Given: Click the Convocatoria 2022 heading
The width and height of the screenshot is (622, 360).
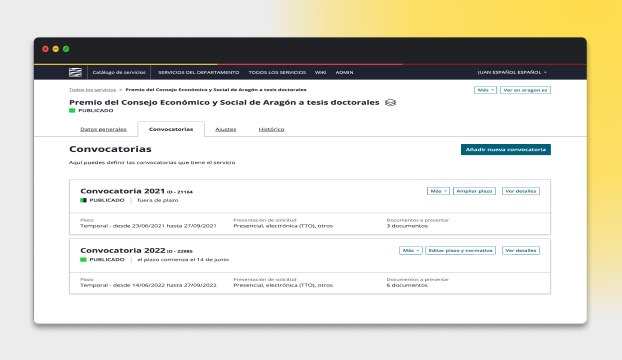Looking at the screenshot, I should [123, 251].
